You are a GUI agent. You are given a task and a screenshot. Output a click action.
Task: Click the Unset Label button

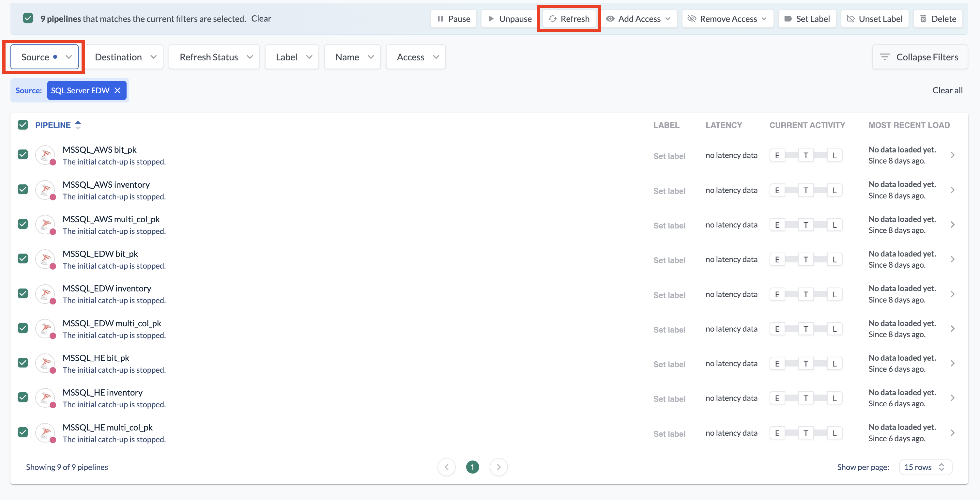click(874, 19)
